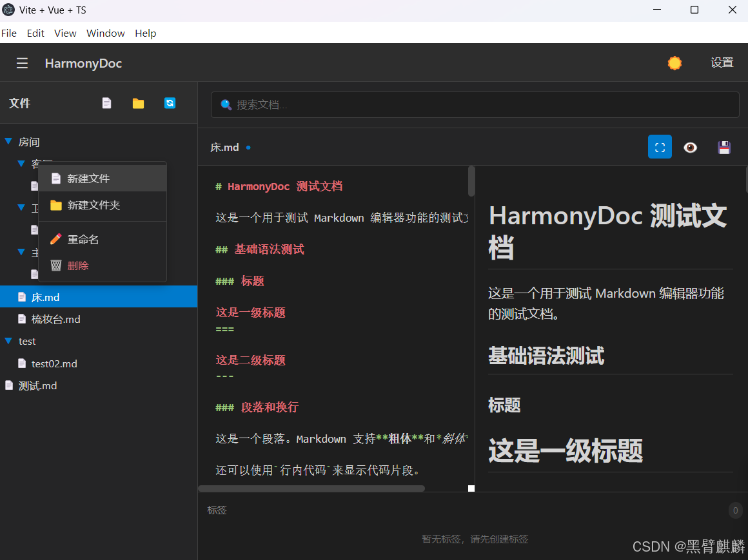Open the Help menu

click(x=146, y=33)
